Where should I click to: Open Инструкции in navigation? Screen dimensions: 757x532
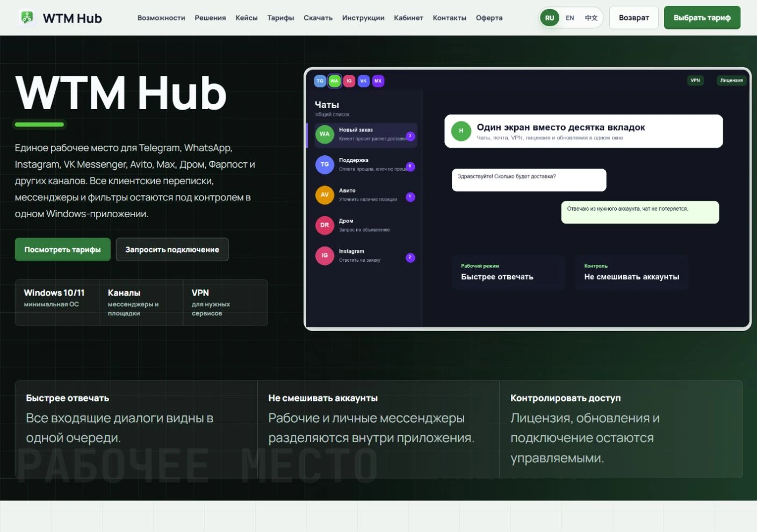pos(363,18)
